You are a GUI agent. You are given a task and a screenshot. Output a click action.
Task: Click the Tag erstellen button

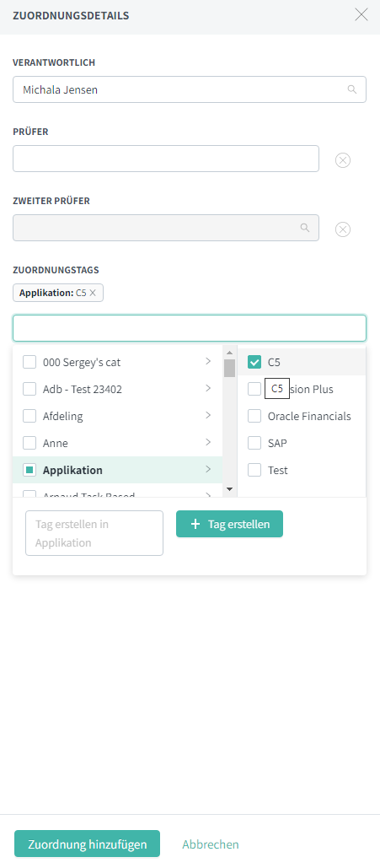(229, 524)
